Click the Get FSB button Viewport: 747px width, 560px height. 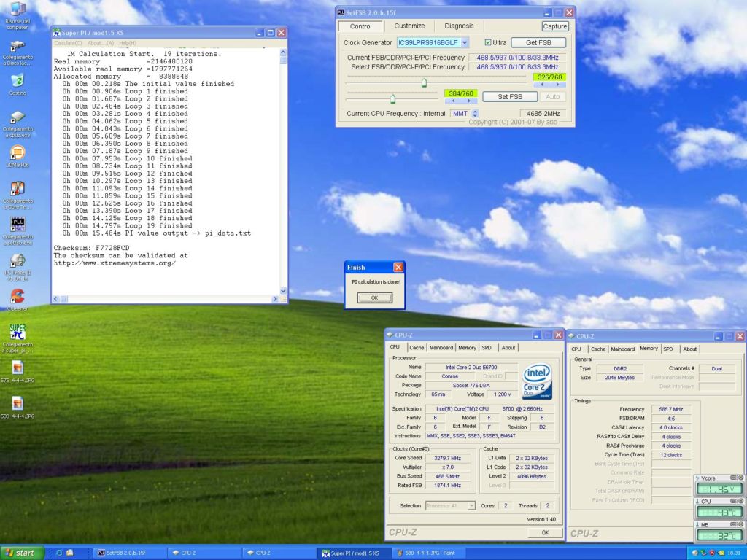pyautogui.click(x=538, y=42)
